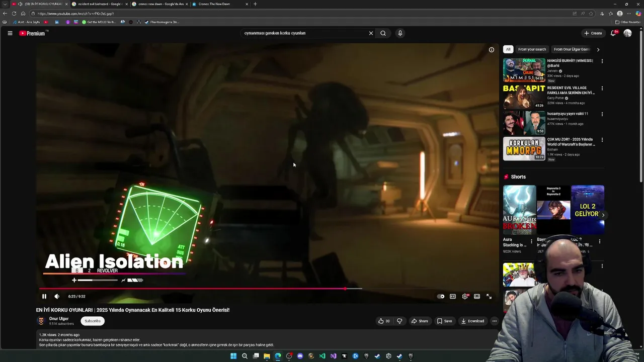Click the browser address bar URL
Viewport: 644px width, 362px height.
pos(75,14)
